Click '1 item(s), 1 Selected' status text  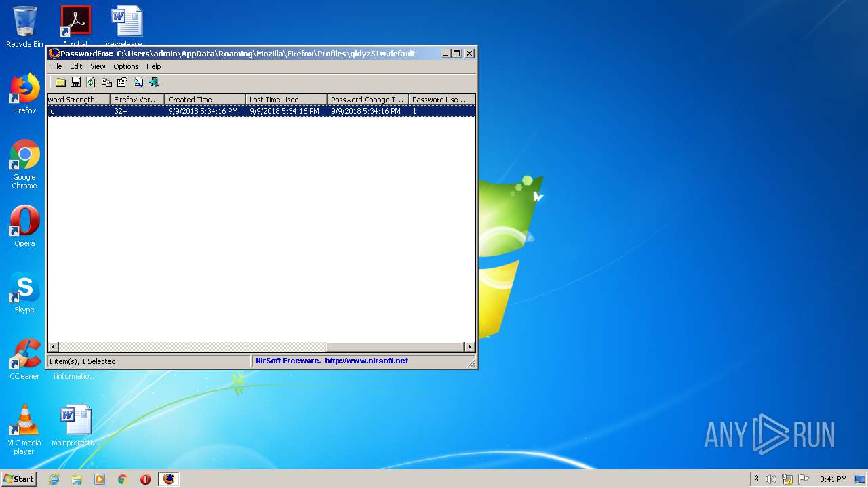pos(82,361)
